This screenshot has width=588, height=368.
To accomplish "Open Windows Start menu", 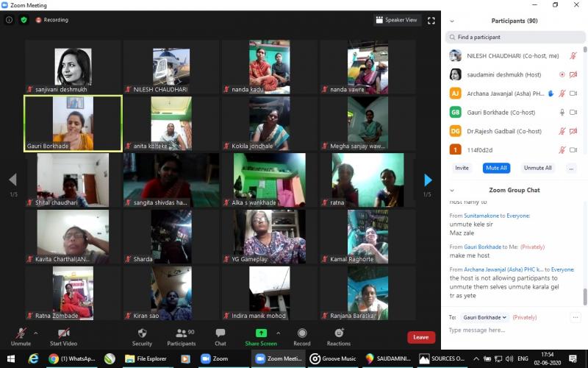I will [x=11, y=359].
